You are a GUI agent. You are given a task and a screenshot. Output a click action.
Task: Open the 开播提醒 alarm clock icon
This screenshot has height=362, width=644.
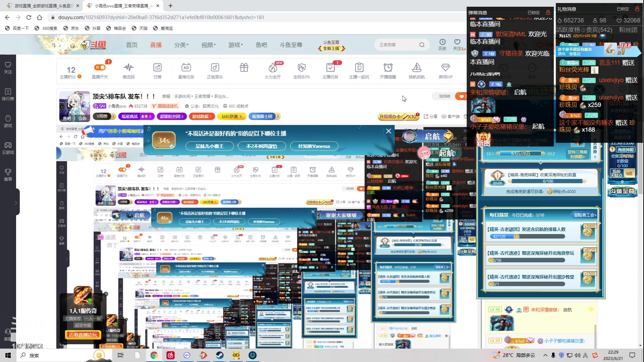pos(388,68)
